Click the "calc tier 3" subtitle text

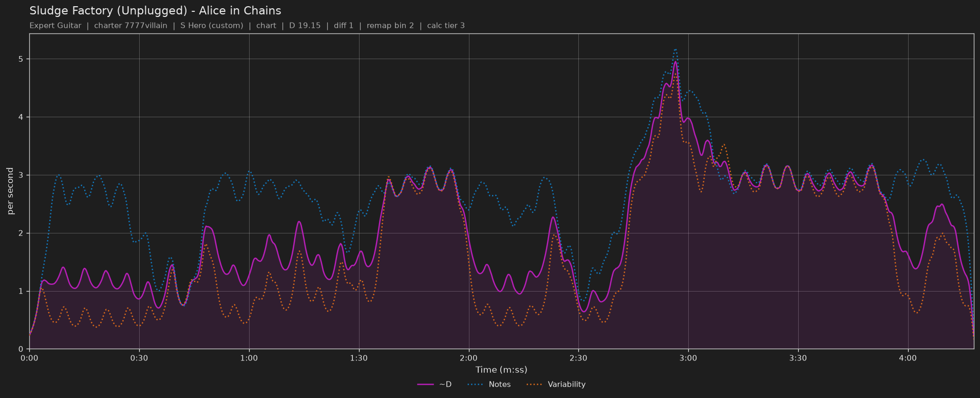click(446, 26)
